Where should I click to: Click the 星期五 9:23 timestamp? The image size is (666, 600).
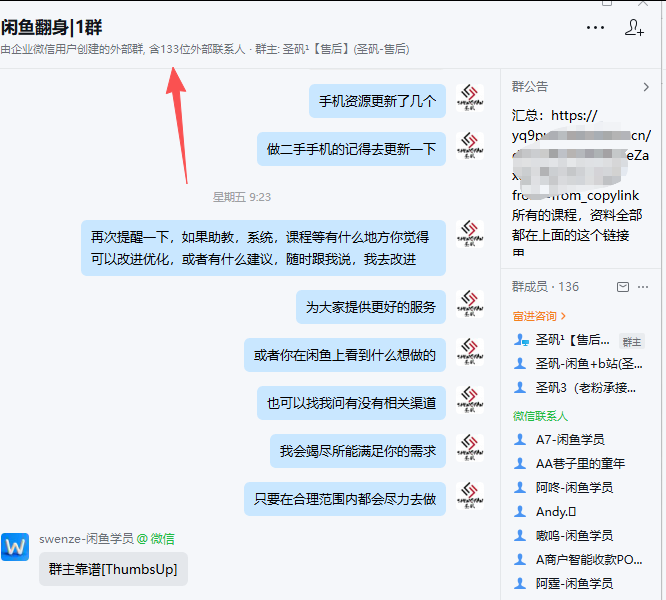point(242,197)
